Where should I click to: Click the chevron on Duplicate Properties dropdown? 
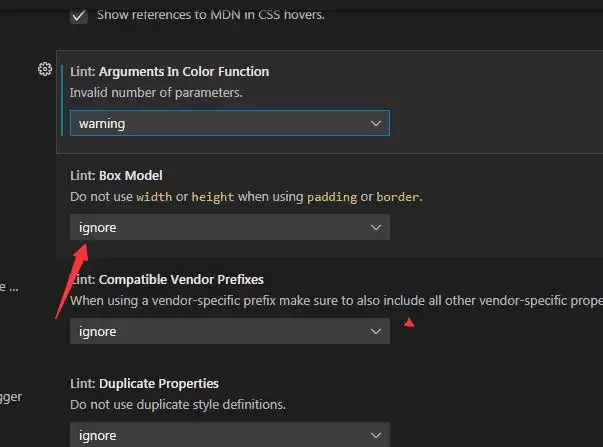[376, 435]
